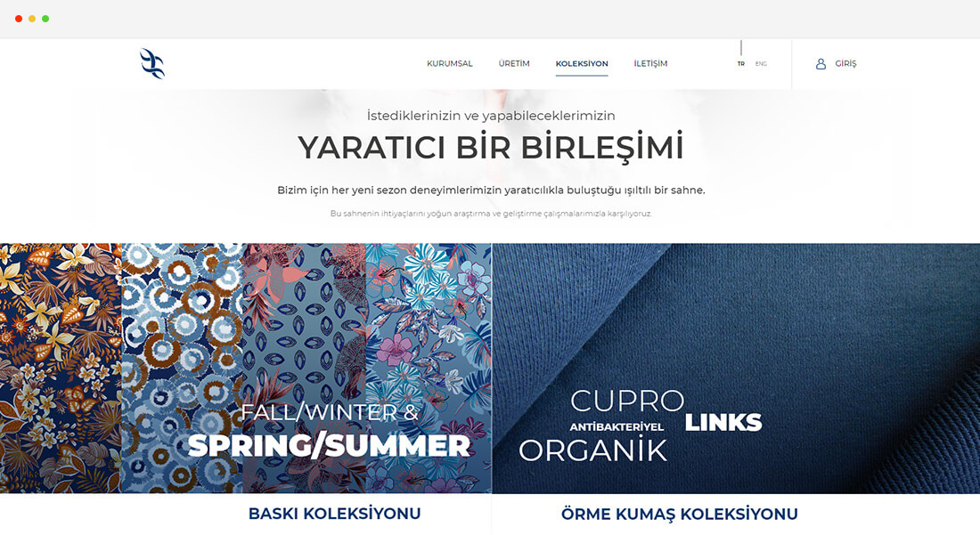Screen dimensions: 980x535
Task: Select the KOLEKSİYON tab
Action: [581, 64]
